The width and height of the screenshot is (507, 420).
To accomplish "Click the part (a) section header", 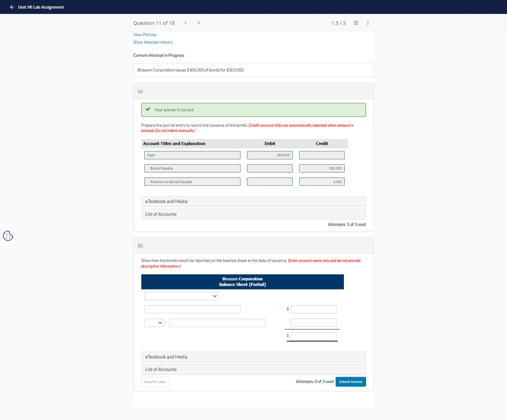I will point(253,91).
